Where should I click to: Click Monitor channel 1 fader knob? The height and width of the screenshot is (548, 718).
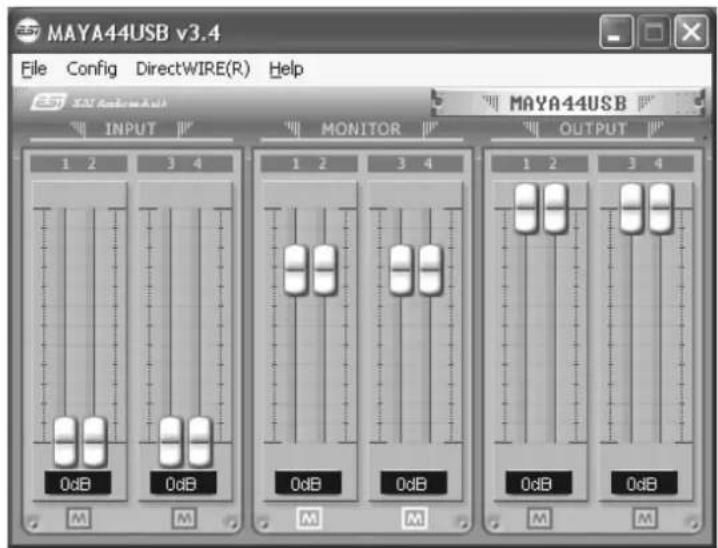[x=295, y=269]
